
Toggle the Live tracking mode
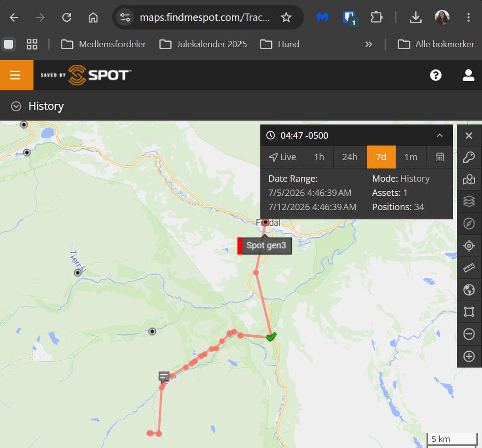(x=283, y=157)
